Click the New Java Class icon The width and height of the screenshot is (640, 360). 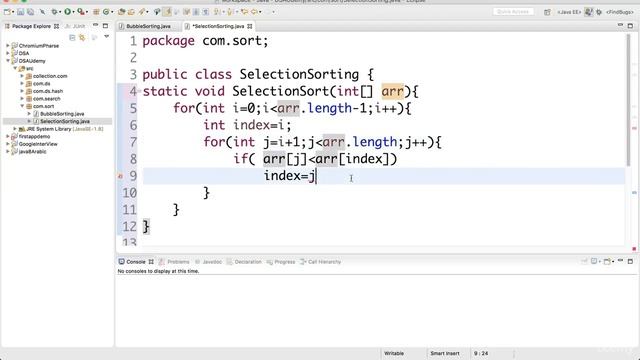106,12
